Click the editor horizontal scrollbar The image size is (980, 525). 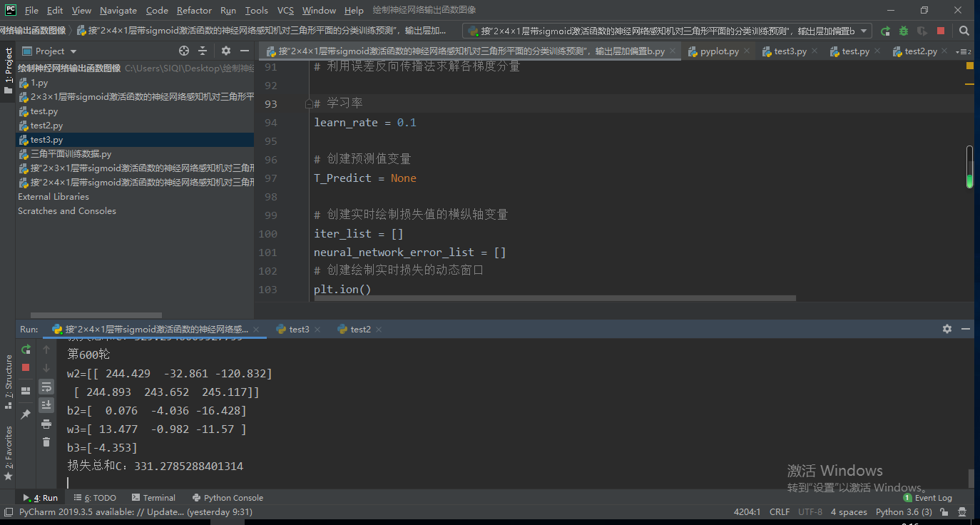pos(555,298)
